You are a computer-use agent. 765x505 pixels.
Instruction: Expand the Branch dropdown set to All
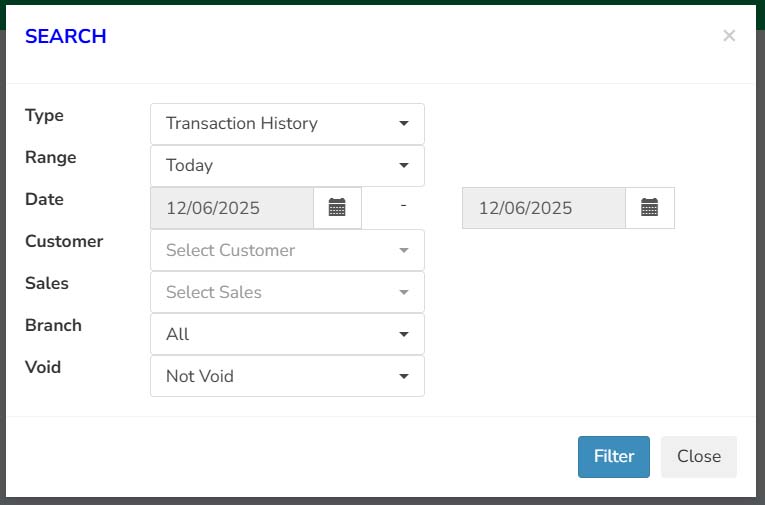pyautogui.click(x=287, y=334)
